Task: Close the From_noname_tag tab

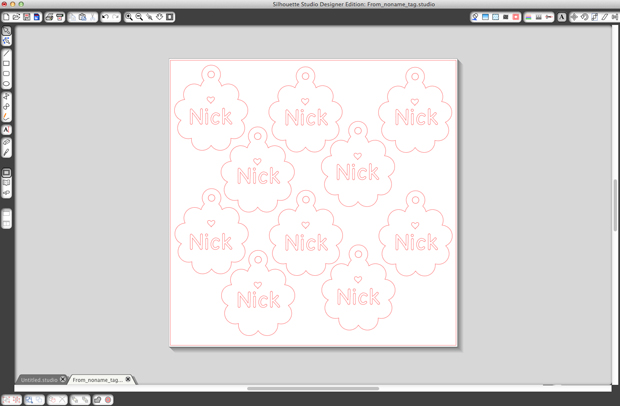Action: pyautogui.click(x=128, y=379)
